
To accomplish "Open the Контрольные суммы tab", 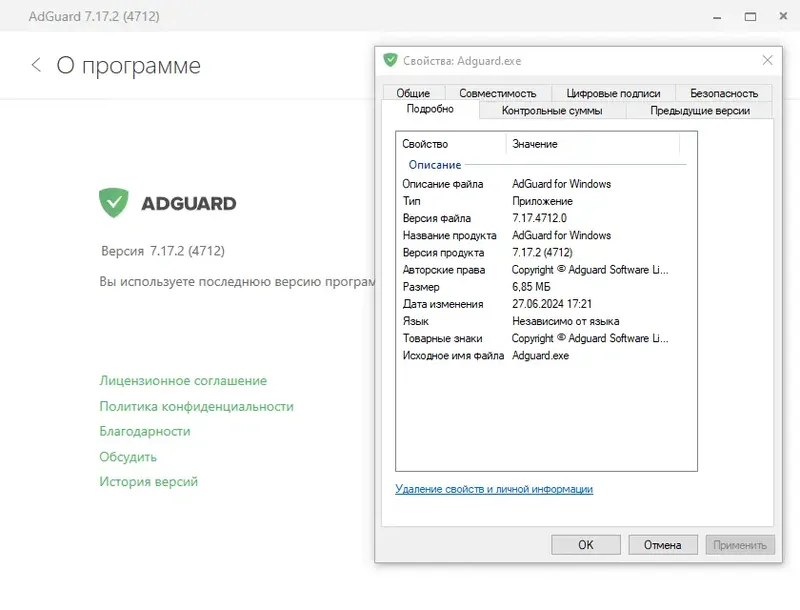I will click(552, 111).
